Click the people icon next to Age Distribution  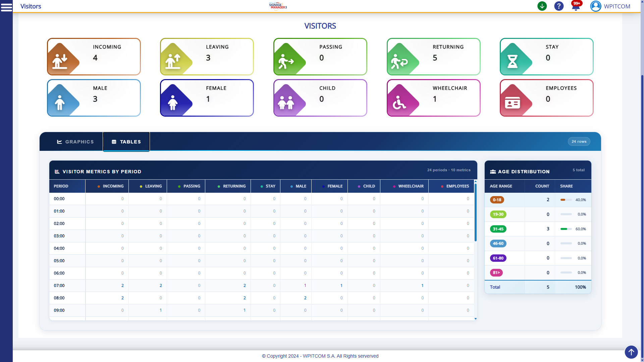[x=492, y=171]
